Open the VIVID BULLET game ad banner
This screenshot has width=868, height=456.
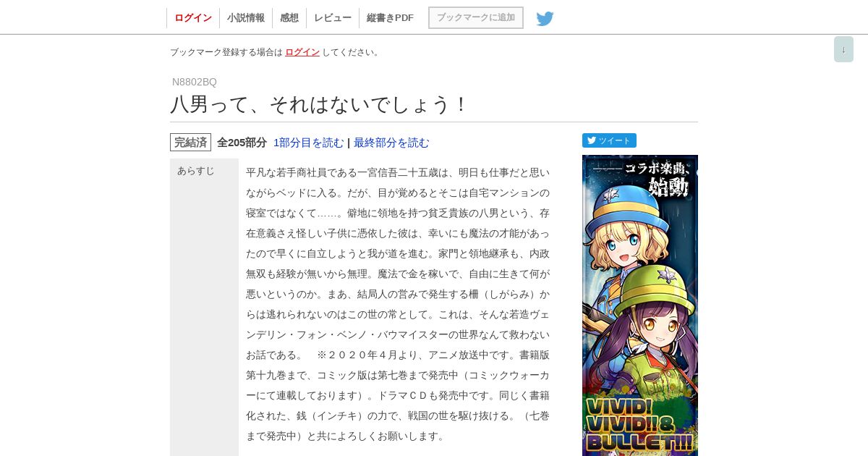click(640, 305)
